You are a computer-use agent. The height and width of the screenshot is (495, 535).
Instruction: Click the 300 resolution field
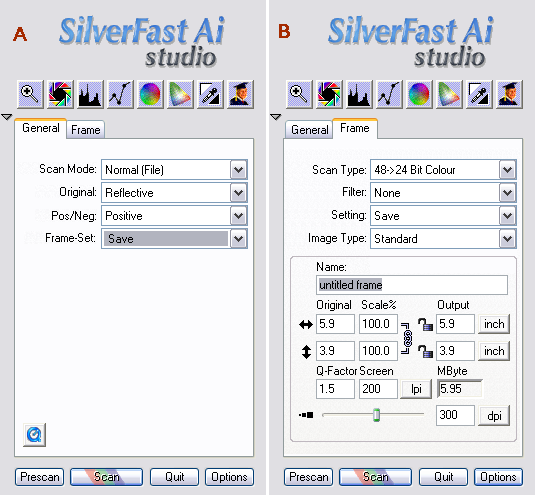click(x=455, y=416)
